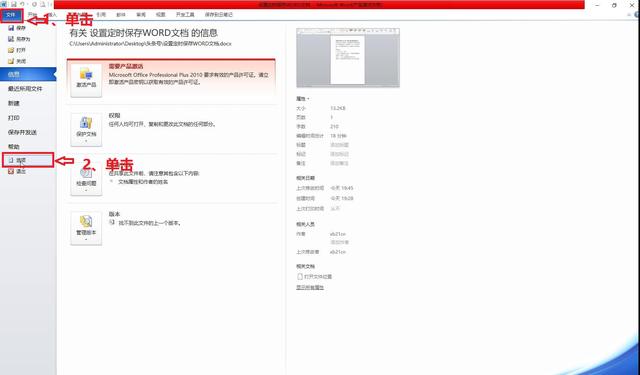The height and width of the screenshot is (375, 640).
Task: Go to the 视图 (View) tab
Action: click(x=161, y=15)
